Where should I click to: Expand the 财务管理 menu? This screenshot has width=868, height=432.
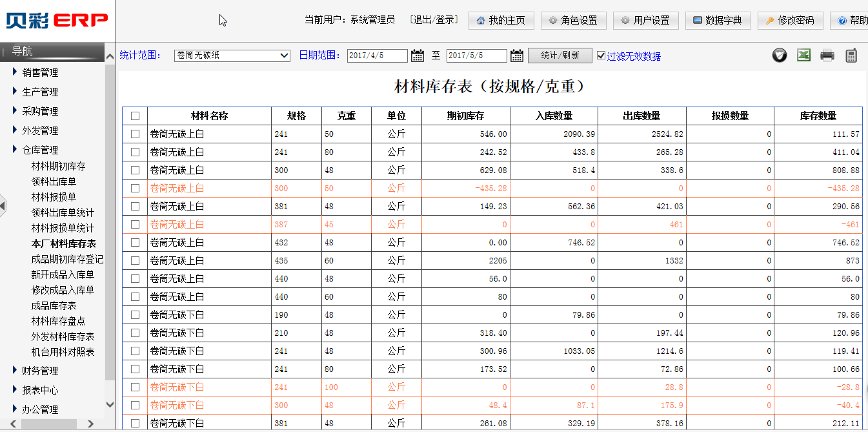tap(40, 371)
